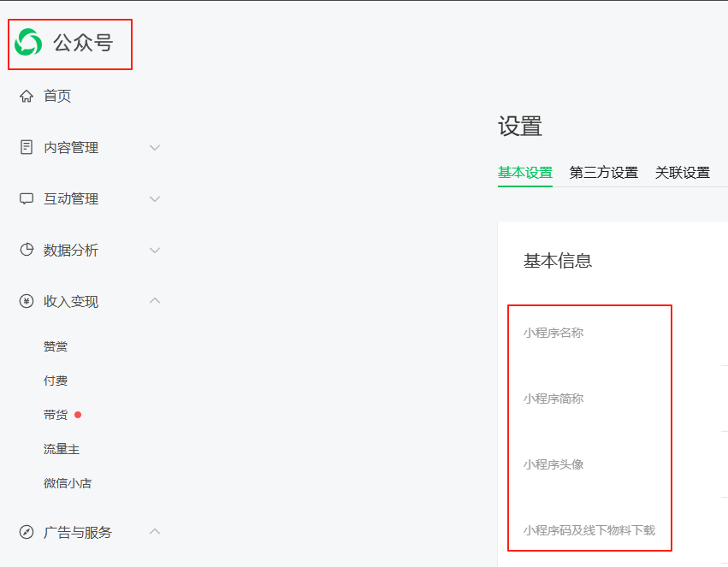Open the 流量主 submenu item

[62, 449]
